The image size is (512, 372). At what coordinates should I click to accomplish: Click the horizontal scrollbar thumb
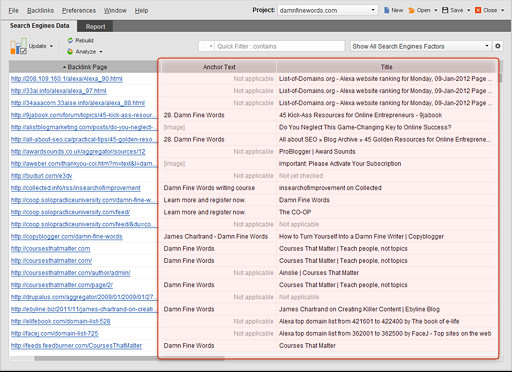click(129, 358)
